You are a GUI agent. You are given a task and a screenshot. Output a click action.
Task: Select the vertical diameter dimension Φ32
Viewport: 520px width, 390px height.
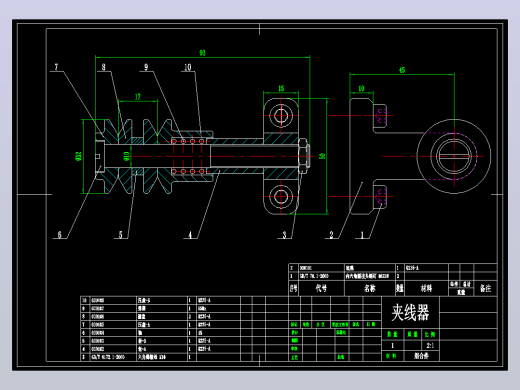pos(78,156)
